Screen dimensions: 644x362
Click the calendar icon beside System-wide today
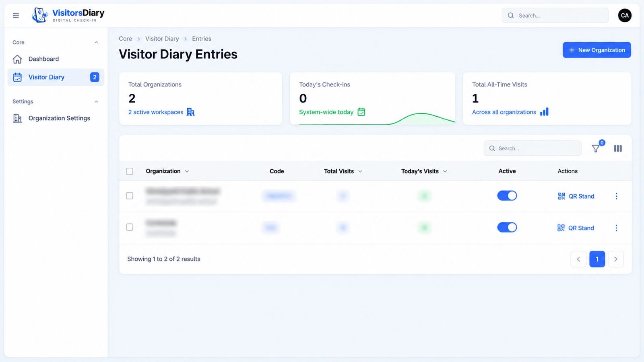point(361,112)
